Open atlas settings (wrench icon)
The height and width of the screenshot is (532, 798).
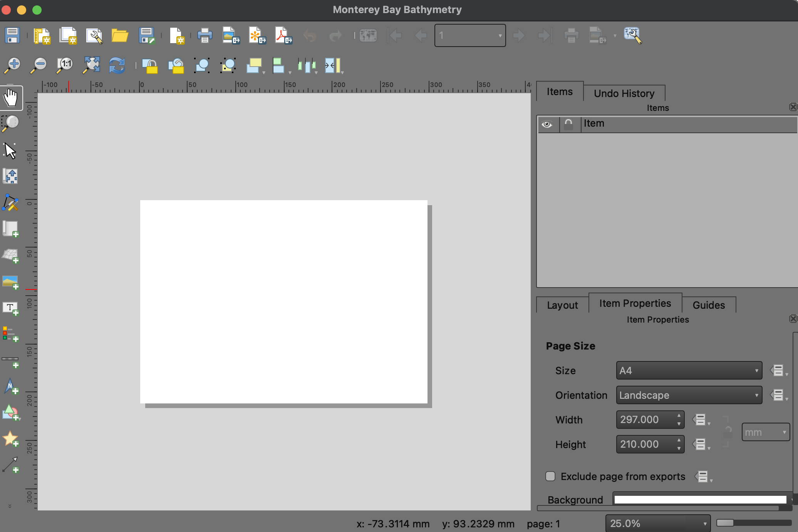coord(633,35)
